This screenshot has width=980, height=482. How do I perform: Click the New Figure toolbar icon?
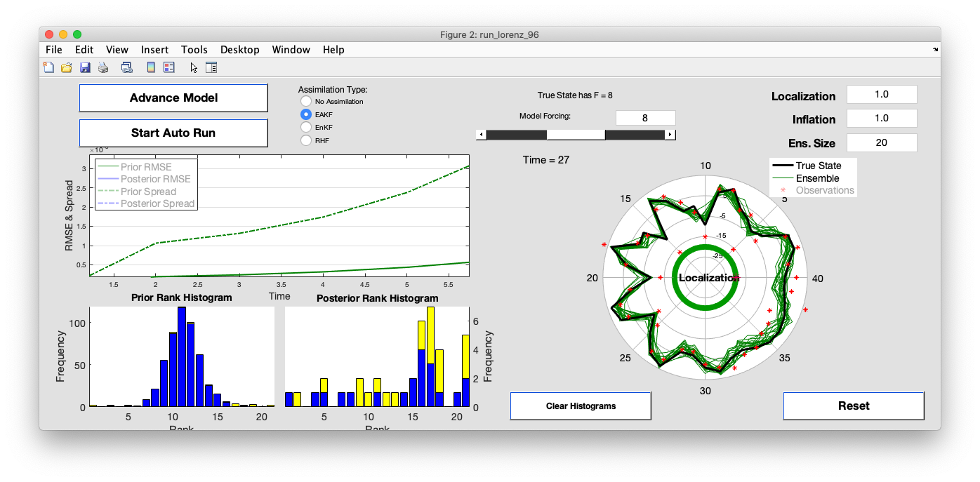click(x=48, y=67)
